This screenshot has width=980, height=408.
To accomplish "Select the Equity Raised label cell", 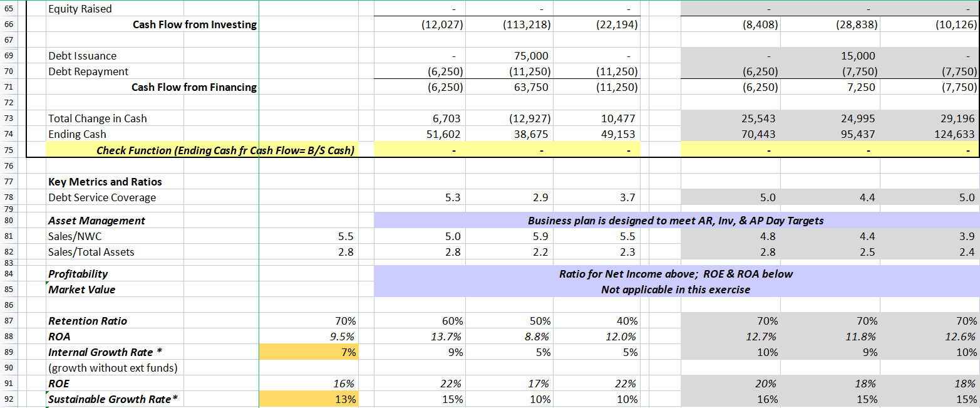I will 81,9.
